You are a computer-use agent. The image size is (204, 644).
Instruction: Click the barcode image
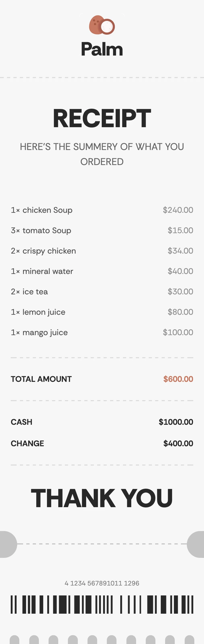pyautogui.click(x=102, y=605)
